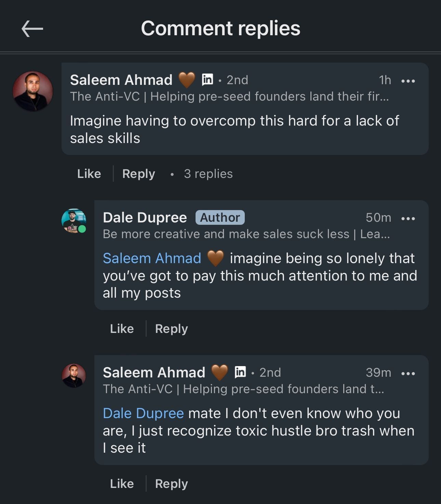This screenshot has width=441, height=504.
Task: Reply to Saleem's top-level comment
Action: tap(138, 174)
